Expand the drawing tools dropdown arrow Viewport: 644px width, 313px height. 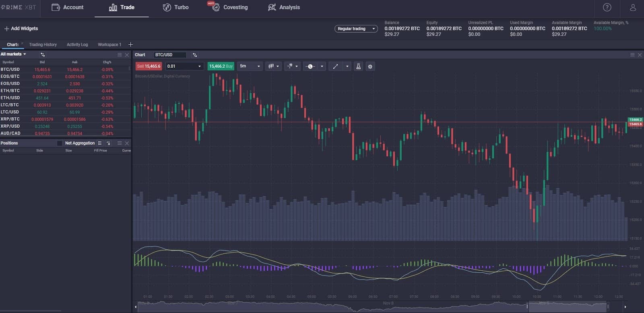(x=347, y=66)
